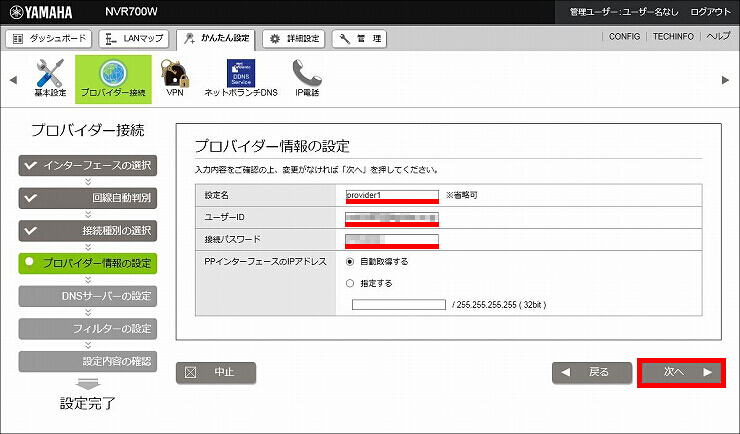This screenshot has height=434, width=740.
Task: Switch to the ダッシュボード tab
Action: 49,39
